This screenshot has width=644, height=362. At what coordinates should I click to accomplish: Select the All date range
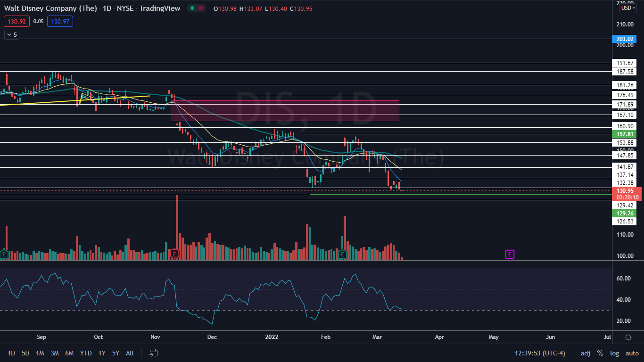[130, 353]
